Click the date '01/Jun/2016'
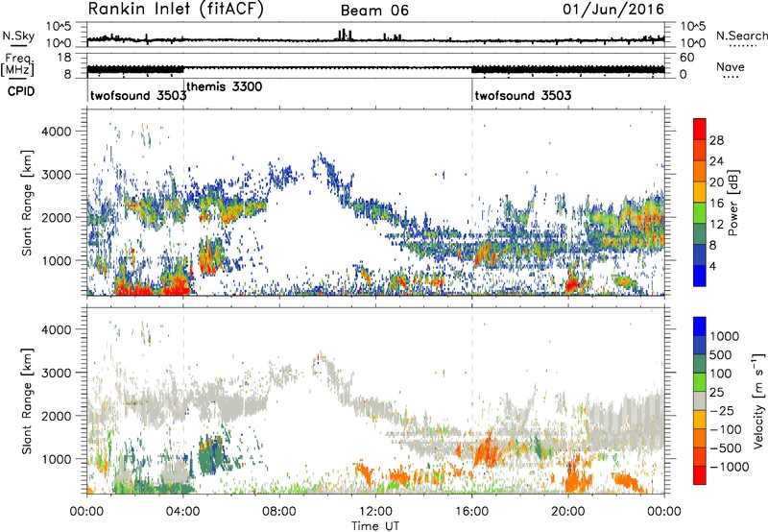768x532 pixels. 613,10
